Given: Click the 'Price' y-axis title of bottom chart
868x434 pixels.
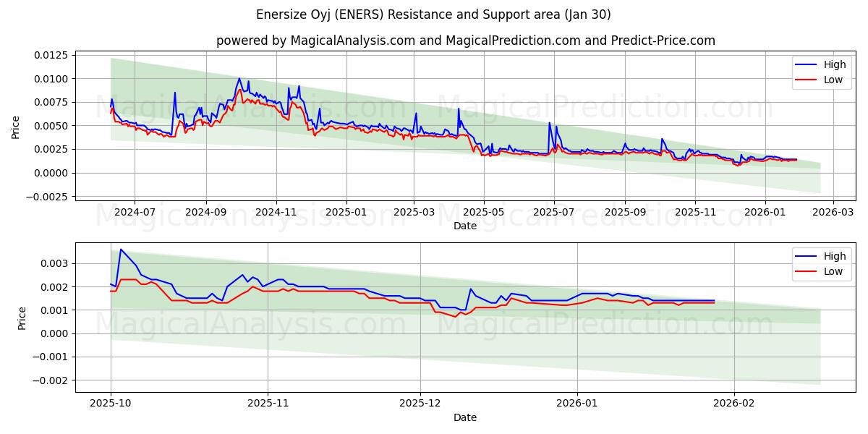Looking at the screenshot, I should click(22, 318).
